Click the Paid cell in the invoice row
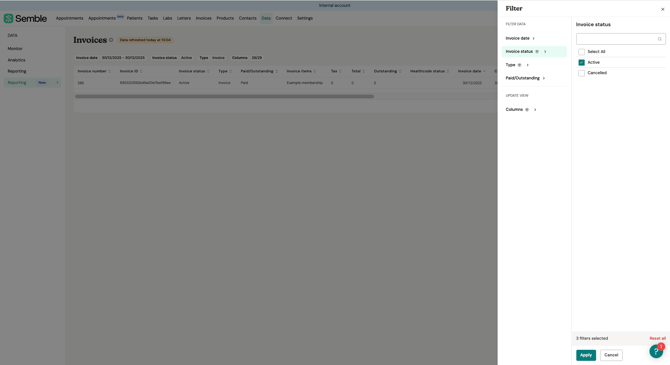670x365 pixels. click(244, 83)
